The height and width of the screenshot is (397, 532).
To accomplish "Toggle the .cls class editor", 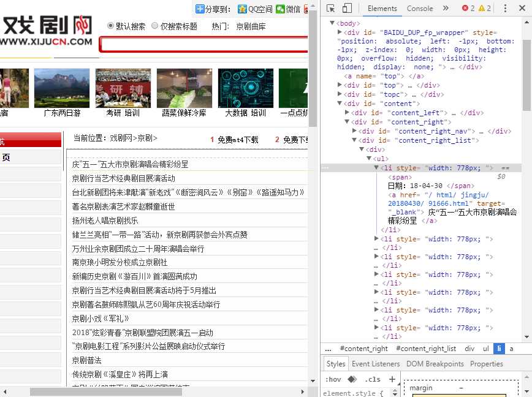I will [x=372, y=379].
